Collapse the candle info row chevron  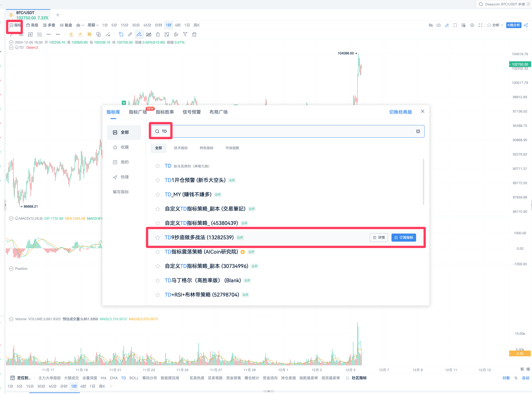(11, 43)
